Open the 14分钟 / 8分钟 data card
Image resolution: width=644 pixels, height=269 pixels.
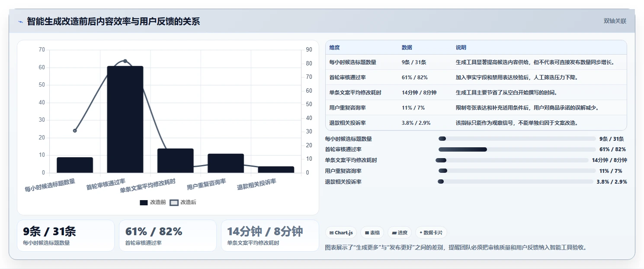270,236
